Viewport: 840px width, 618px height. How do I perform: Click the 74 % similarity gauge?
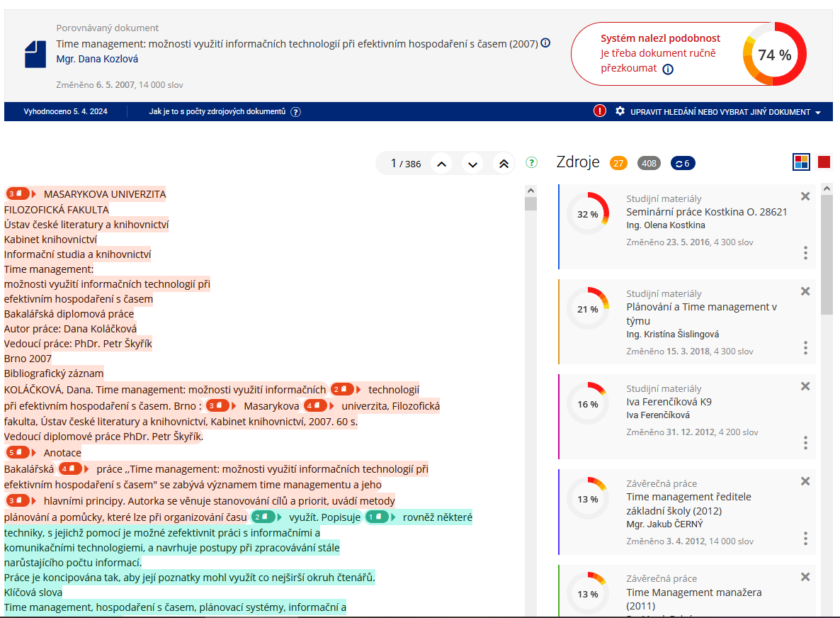pos(774,54)
